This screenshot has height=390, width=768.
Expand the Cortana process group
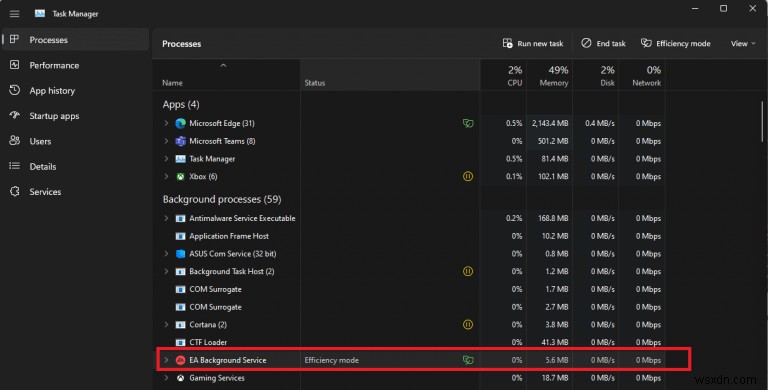[x=166, y=324]
